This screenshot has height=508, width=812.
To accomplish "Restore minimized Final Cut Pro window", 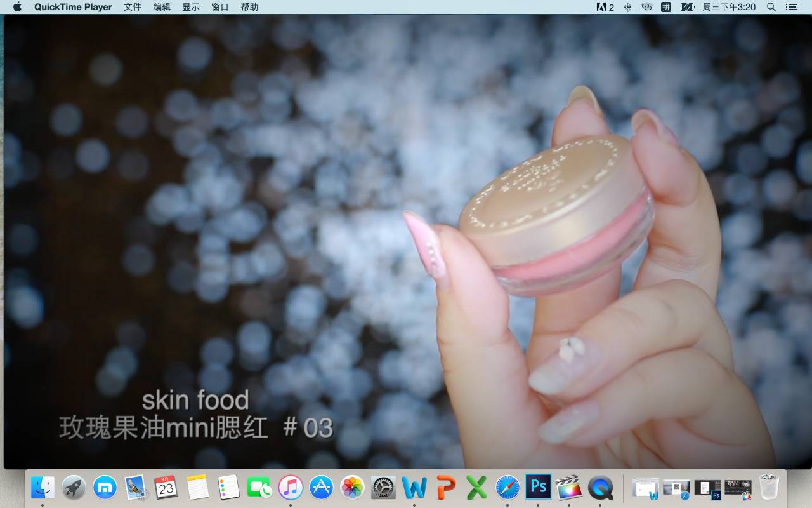I will tap(738, 488).
